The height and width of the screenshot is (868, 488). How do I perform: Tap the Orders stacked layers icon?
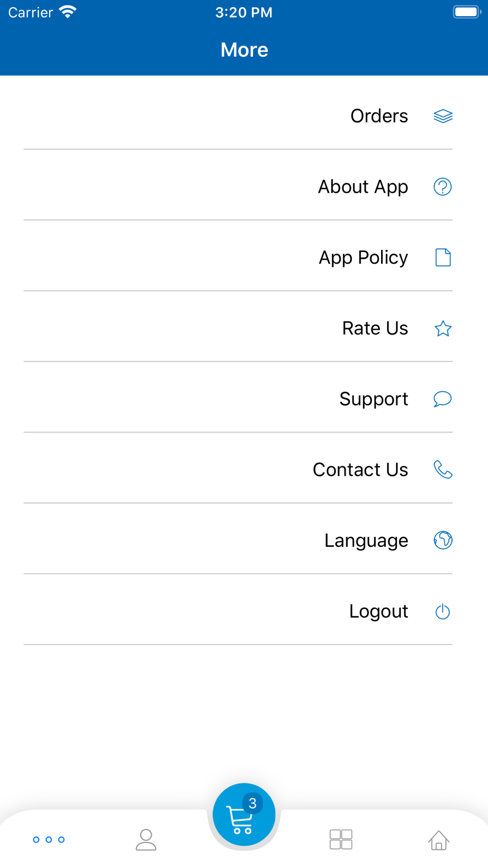pyautogui.click(x=443, y=116)
